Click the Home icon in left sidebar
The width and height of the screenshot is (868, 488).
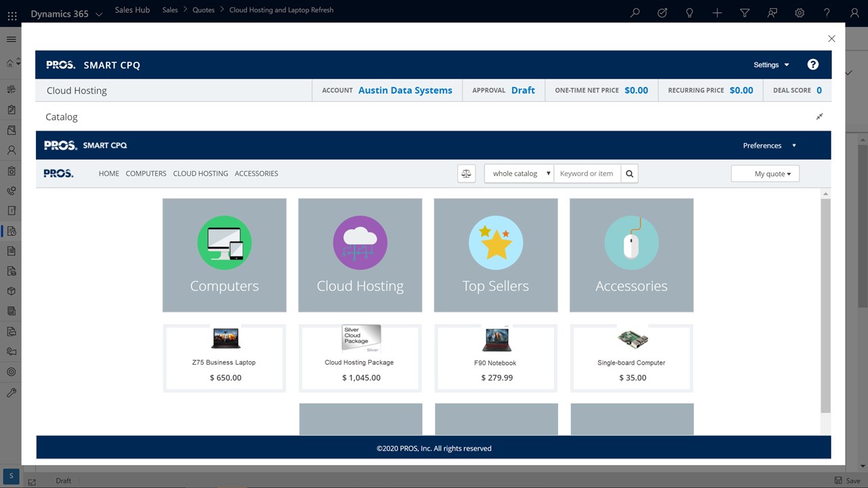(x=9, y=63)
